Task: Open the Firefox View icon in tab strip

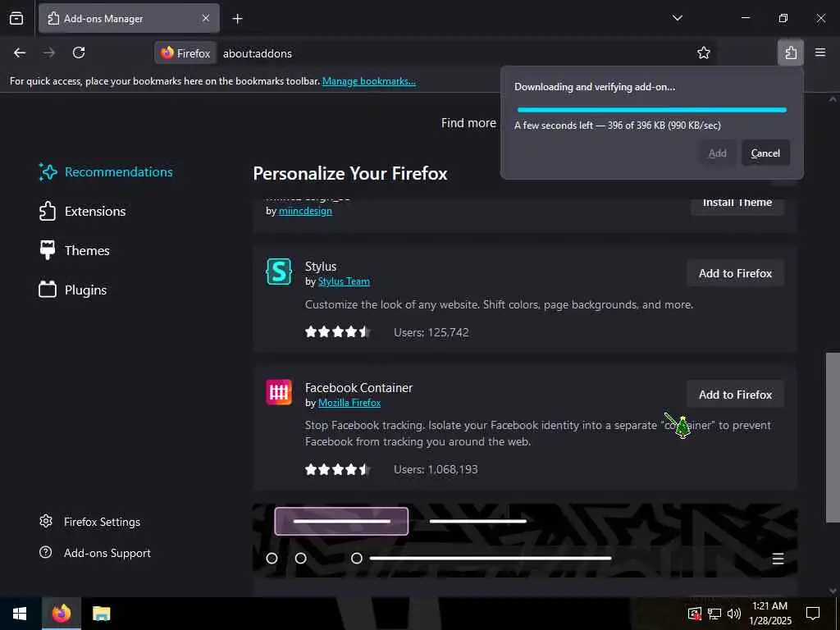Action: point(16,18)
